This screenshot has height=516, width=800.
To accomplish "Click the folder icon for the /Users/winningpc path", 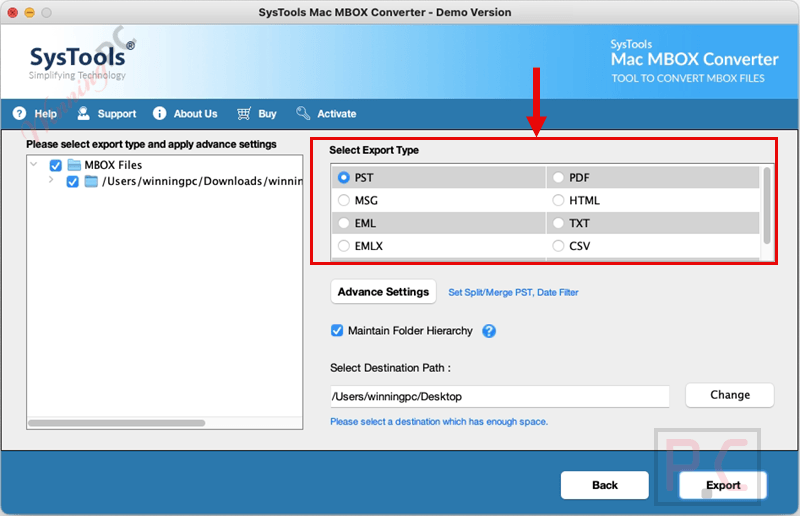I will (x=91, y=181).
